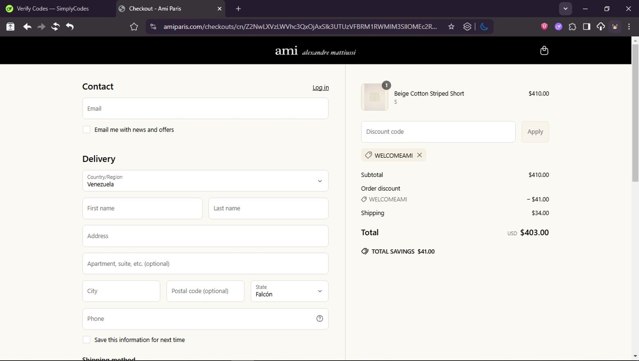Check Email me with news and offers

tap(86, 130)
